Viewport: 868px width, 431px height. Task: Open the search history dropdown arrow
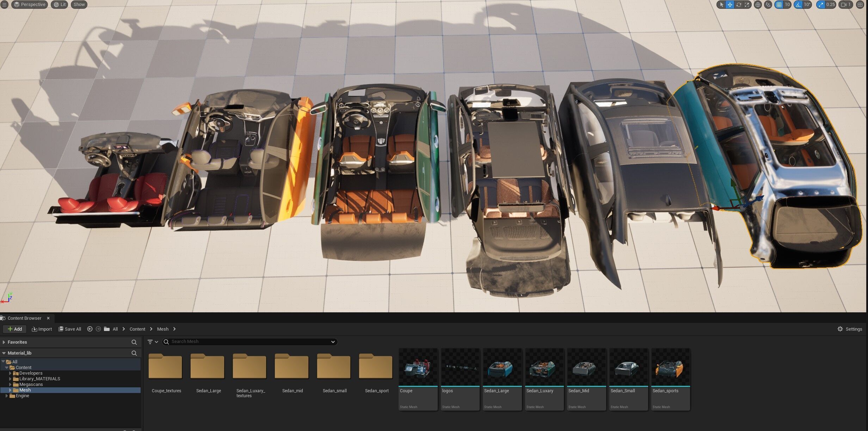(x=333, y=342)
